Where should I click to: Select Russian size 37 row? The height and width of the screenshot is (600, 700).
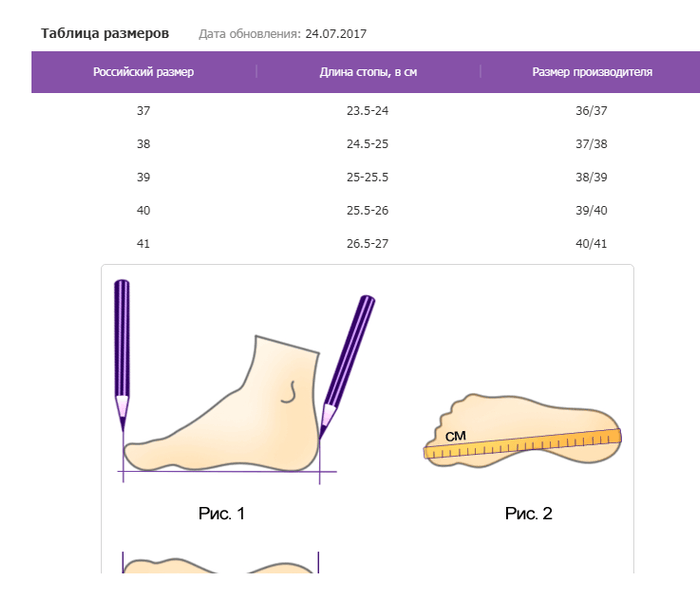[366, 110]
